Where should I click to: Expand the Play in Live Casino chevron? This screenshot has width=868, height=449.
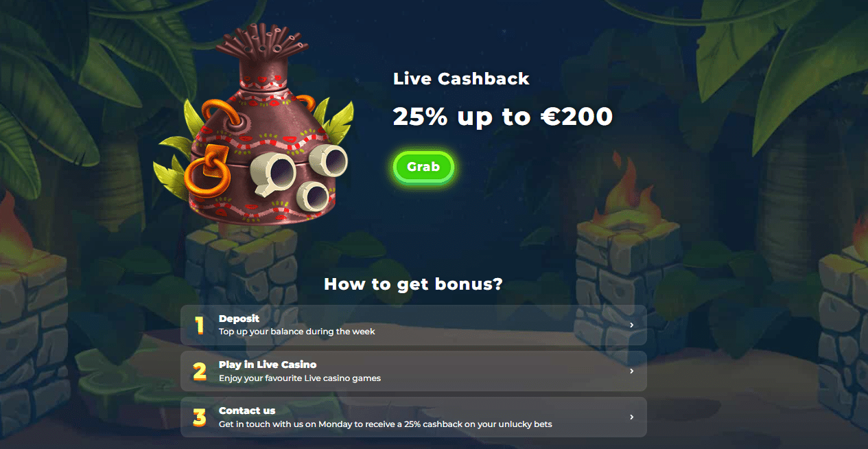(632, 371)
